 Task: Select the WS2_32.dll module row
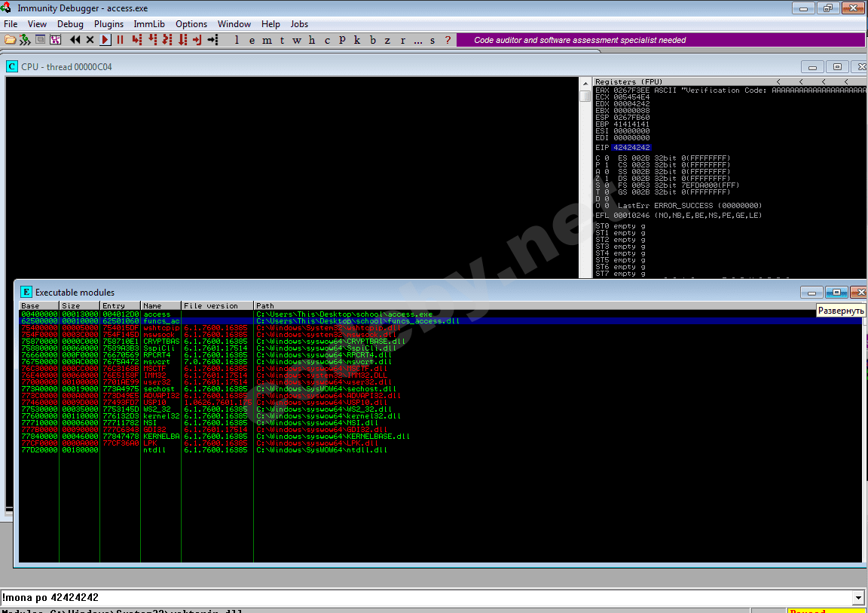(x=440, y=409)
